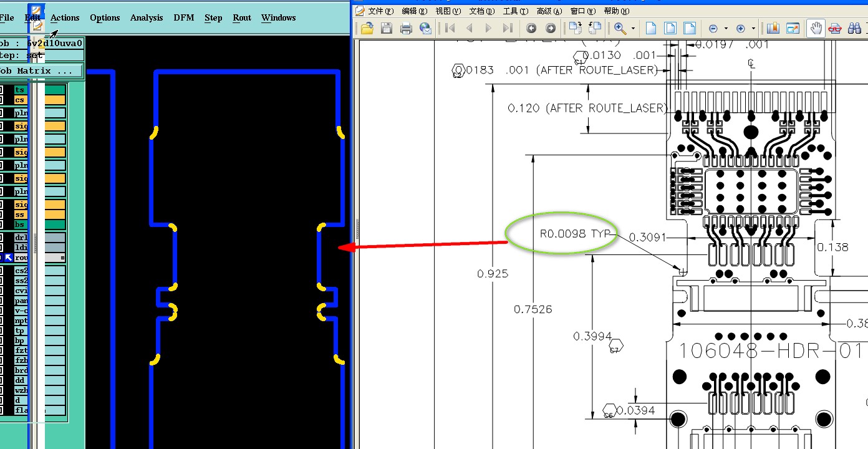Go to last page arrow icon
This screenshot has width=868, height=449.
click(x=508, y=28)
